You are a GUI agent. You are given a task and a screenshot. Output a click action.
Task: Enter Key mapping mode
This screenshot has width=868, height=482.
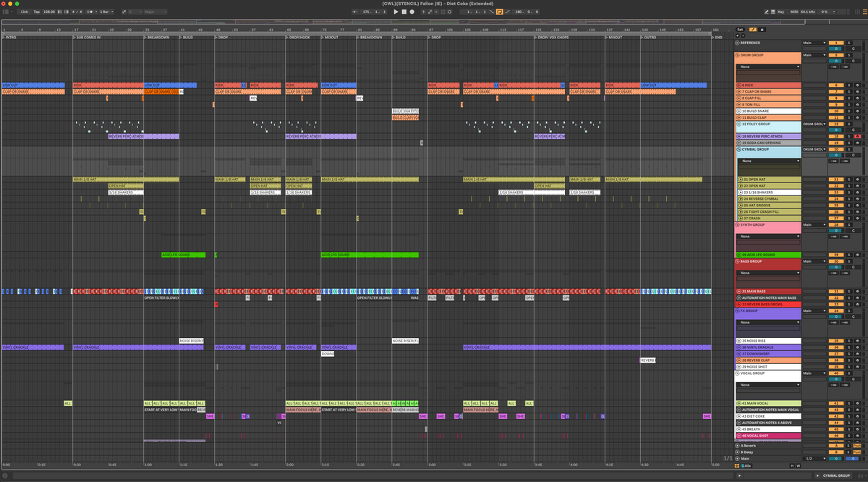tap(780, 12)
